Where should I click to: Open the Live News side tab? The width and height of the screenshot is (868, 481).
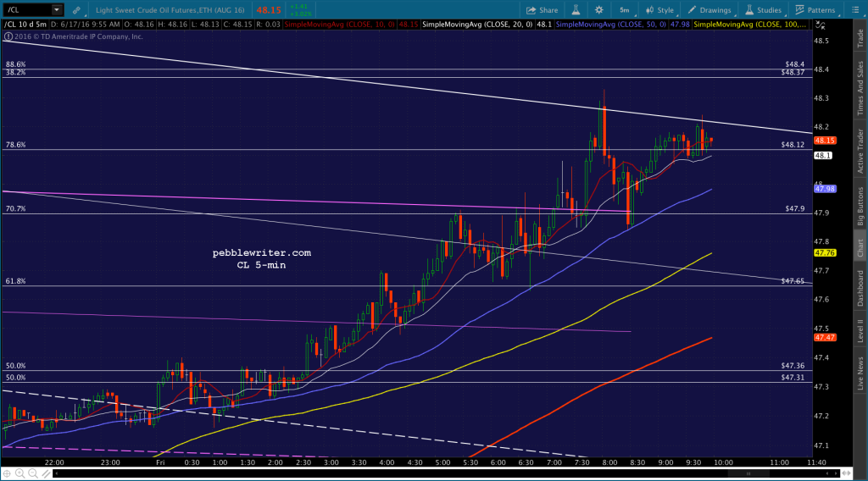click(860, 373)
